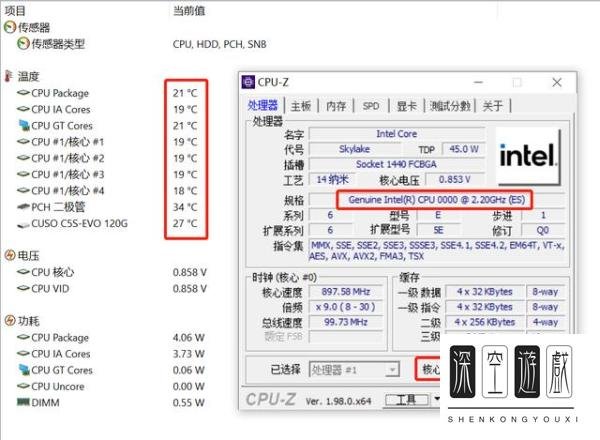Screen dimensions: 600x440
Task: Select the CPU Package 21 °C temperature value
Action: pos(185,93)
